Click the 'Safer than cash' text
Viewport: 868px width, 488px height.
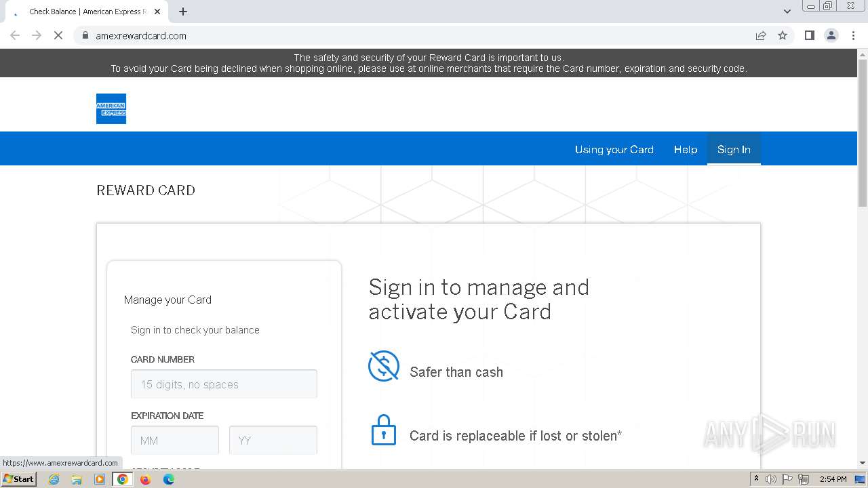(x=456, y=372)
